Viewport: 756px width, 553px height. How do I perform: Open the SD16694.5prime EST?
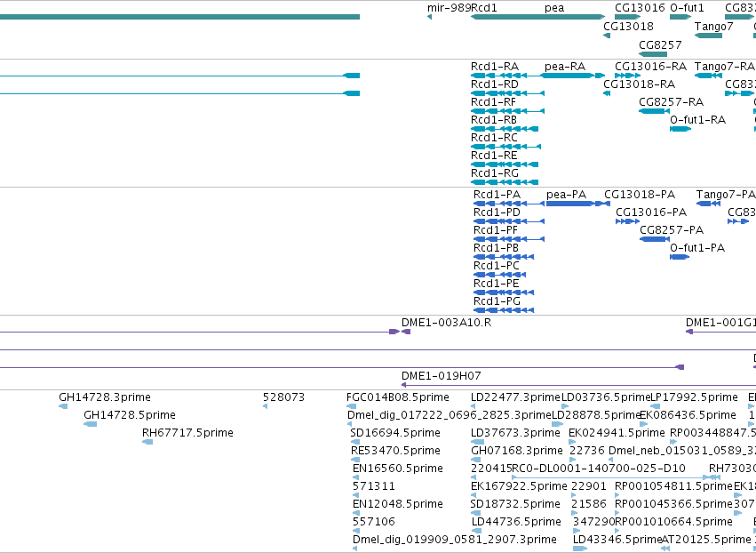pyautogui.click(x=355, y=442)
